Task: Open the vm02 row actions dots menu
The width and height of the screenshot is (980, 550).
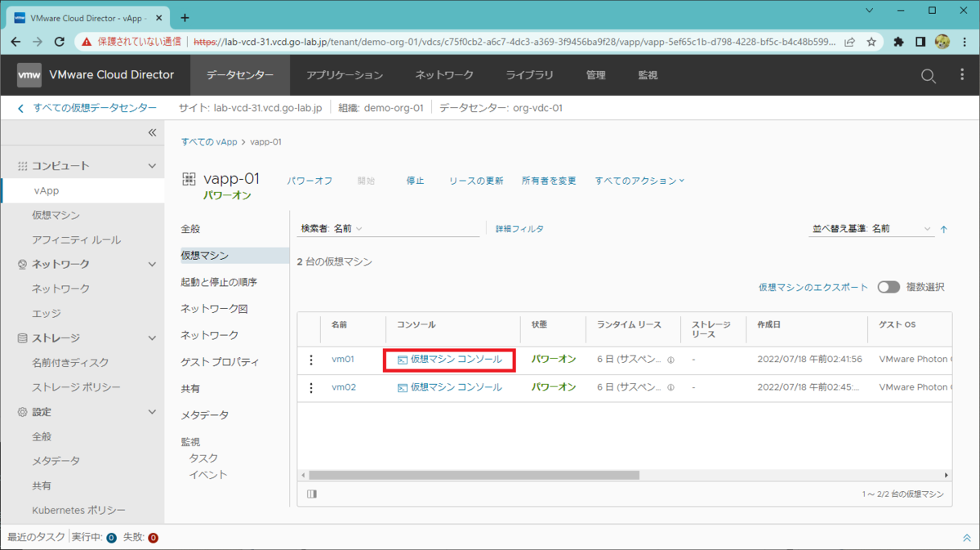Action: tap(311, 387)
